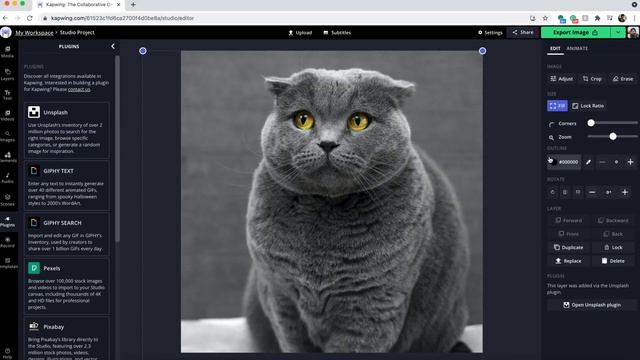This screenshot has width=640, height=360.
Task: Open the Templates sidebar panel
Action: [x=7, y=263]
